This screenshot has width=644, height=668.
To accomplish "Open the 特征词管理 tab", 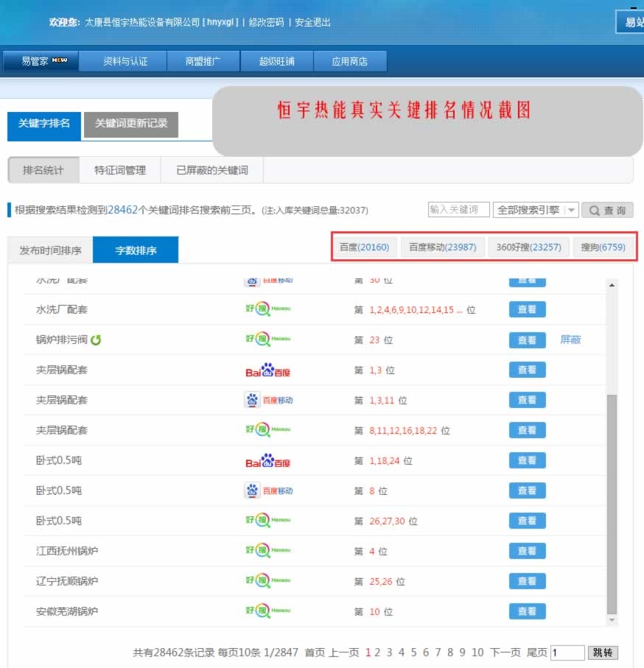I will [x=119, y=170].
